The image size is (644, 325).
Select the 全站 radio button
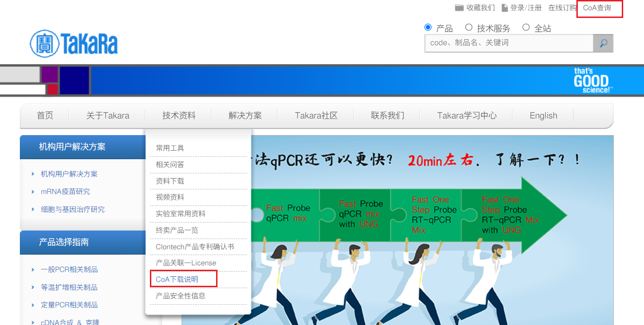click(x=526, y=27)
